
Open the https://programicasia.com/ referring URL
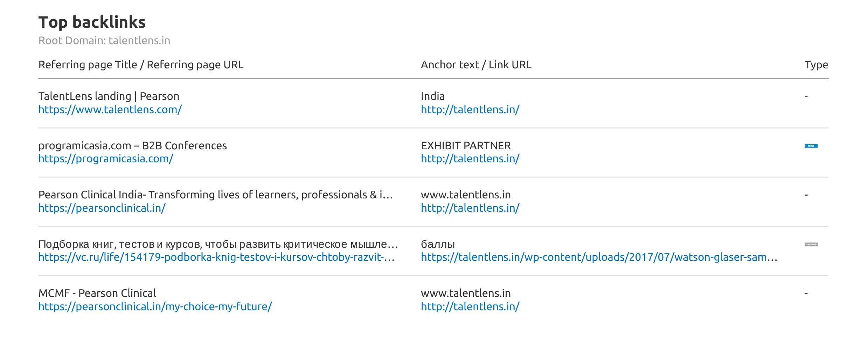pos(106,159)
